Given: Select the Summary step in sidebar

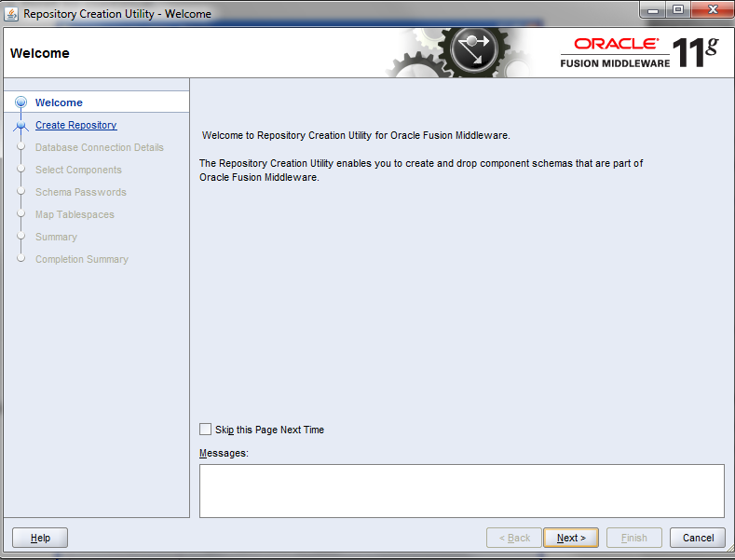Looking at the screenshot, I should 56,237.
